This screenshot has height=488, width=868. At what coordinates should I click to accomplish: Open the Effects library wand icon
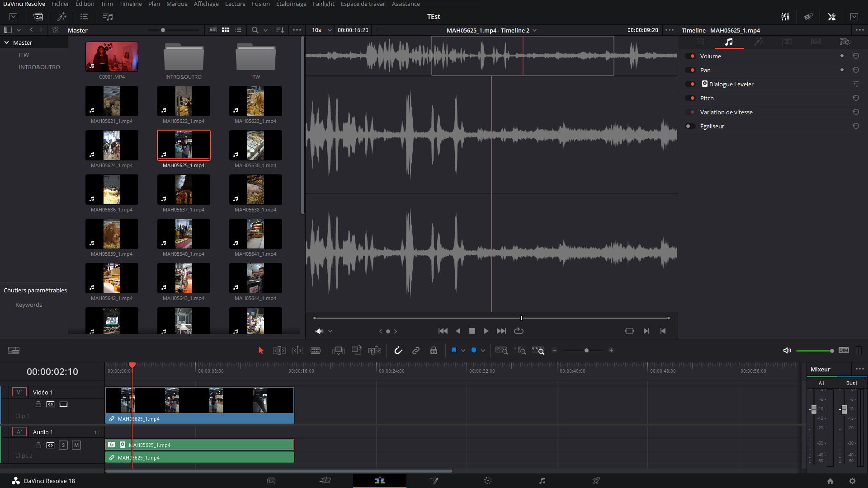[x=61, y=17]
